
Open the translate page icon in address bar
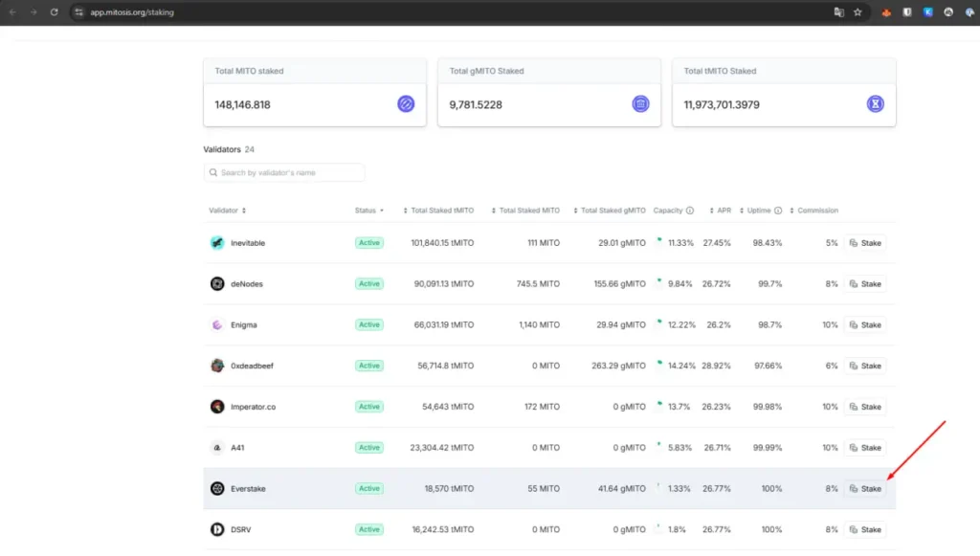[x=838, y=11]
